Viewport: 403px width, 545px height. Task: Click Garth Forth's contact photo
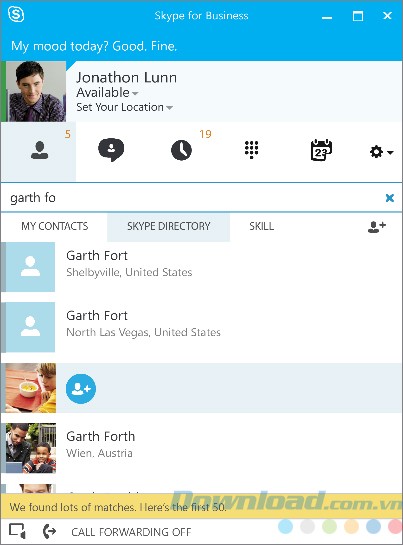[x=31, y=448]
